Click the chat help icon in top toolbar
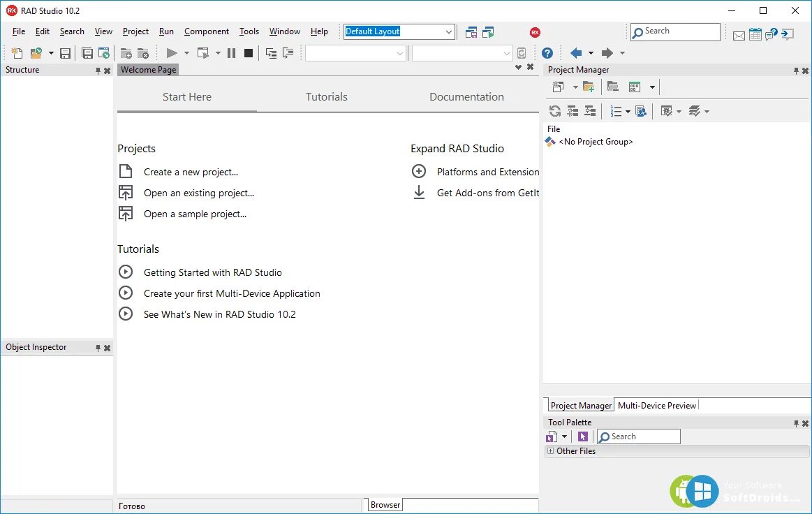 pos(771,35)
